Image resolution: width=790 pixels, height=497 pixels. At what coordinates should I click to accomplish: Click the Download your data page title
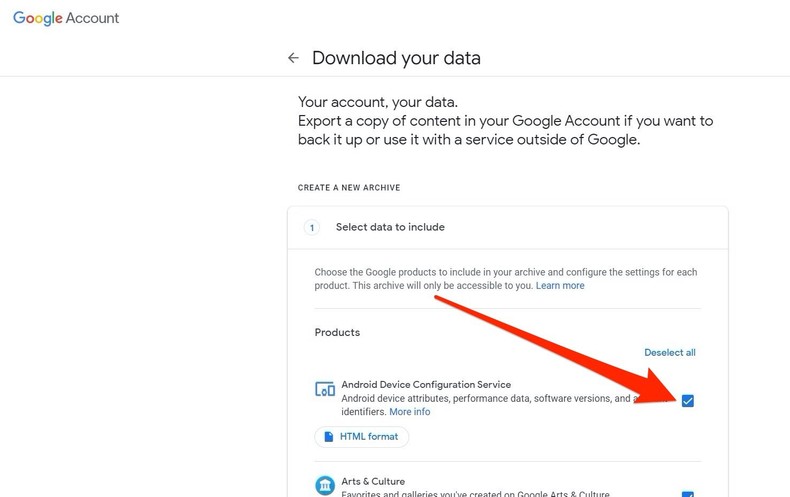point(396,58)
